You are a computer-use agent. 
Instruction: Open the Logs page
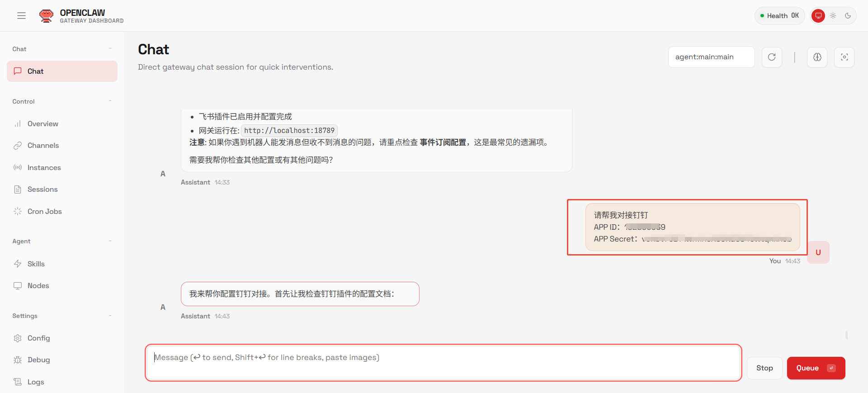pos(62,382)
